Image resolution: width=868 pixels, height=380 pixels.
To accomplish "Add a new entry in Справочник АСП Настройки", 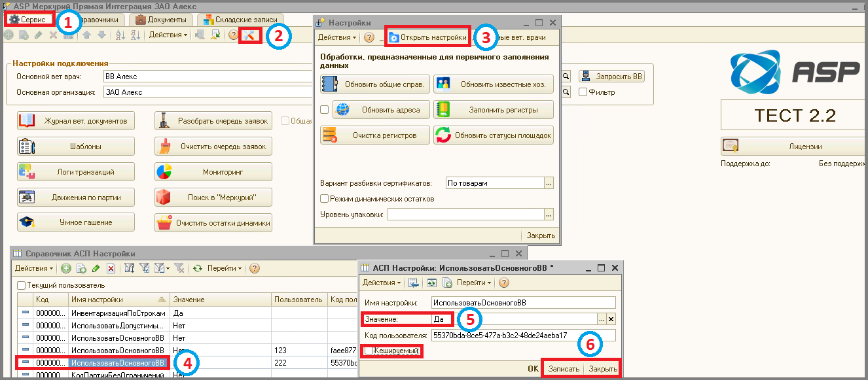I will (x=66, y=268).
